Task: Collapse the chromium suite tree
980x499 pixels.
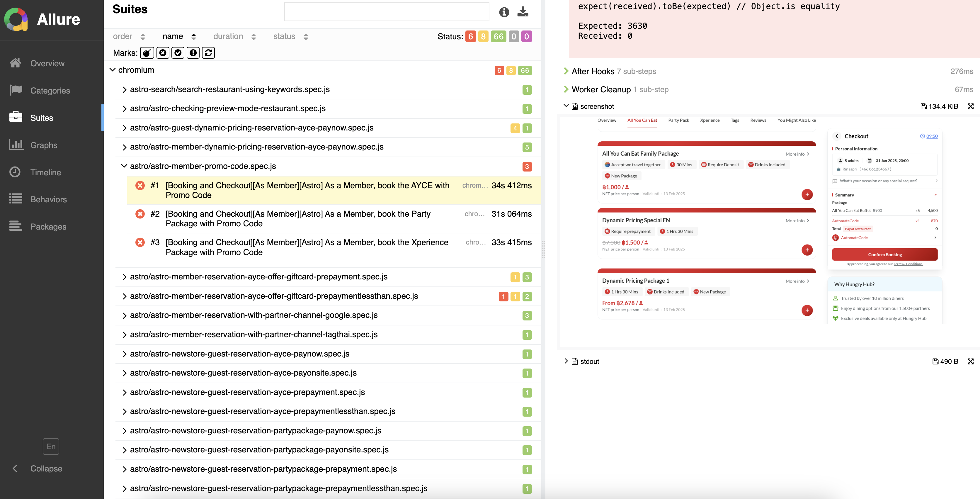Action: point(113,70)
